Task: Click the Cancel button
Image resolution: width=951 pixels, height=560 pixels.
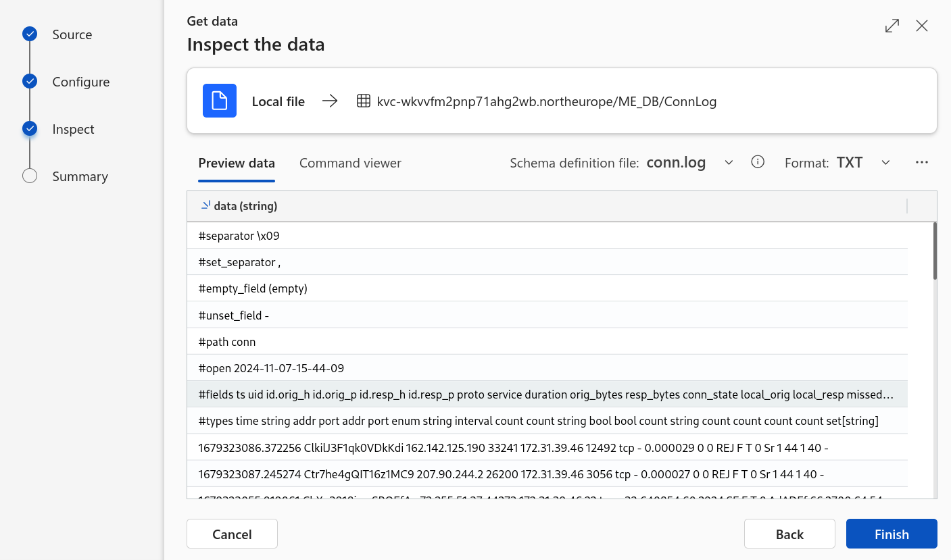Action: [x=232, y=534]
